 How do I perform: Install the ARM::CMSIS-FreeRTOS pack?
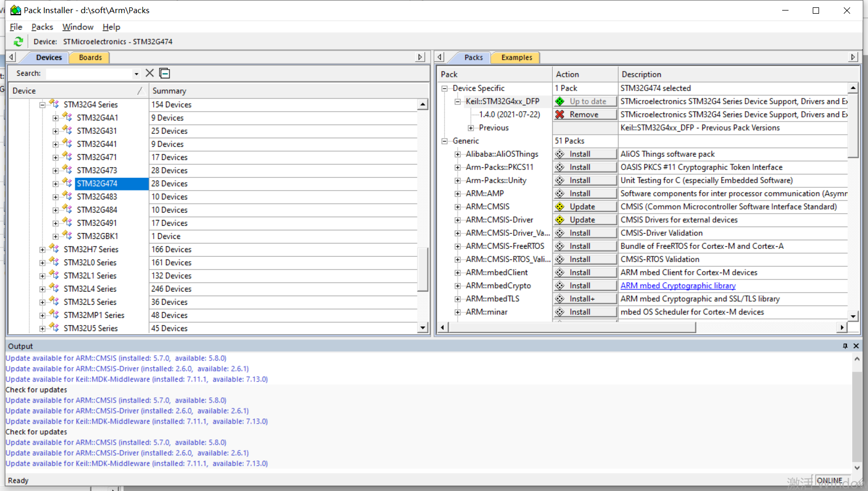[x=585, y=246]
